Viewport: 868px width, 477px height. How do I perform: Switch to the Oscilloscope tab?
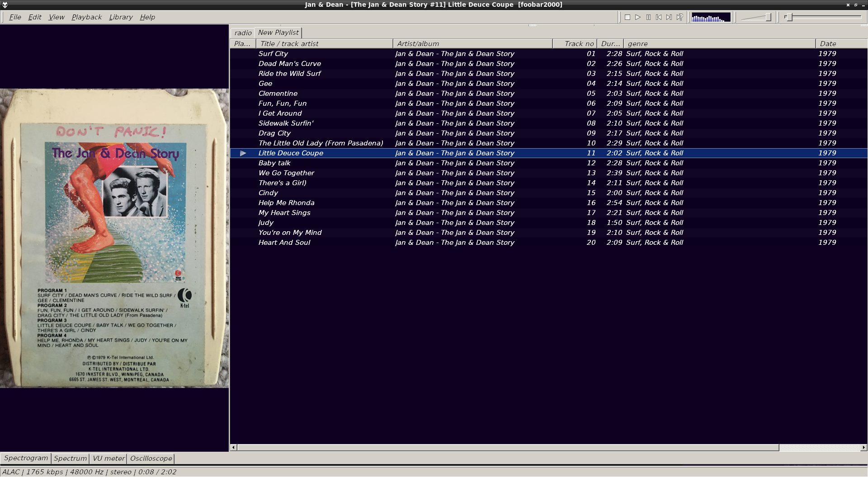click(151, 458)
